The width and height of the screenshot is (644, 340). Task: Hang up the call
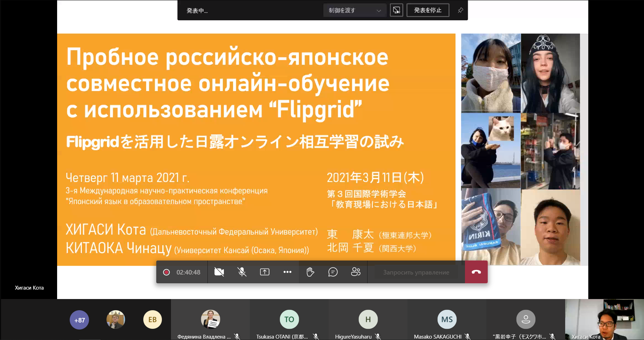point(476,272)
